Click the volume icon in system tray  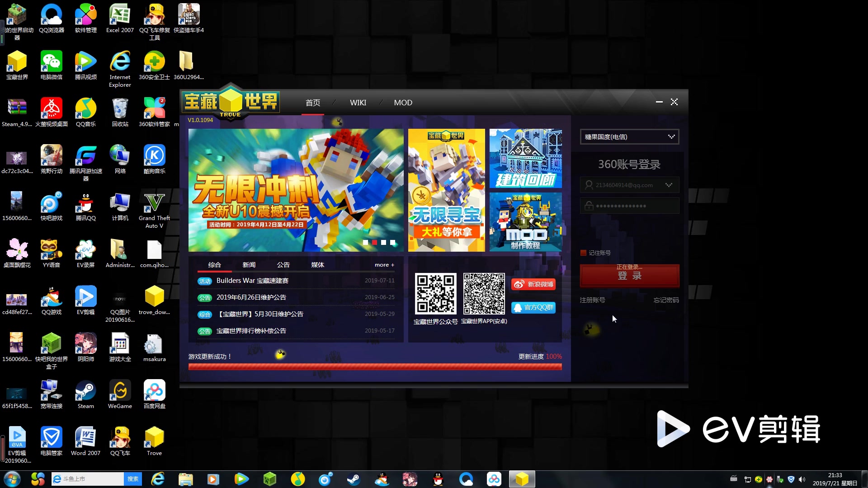click(x=802, y=479)
